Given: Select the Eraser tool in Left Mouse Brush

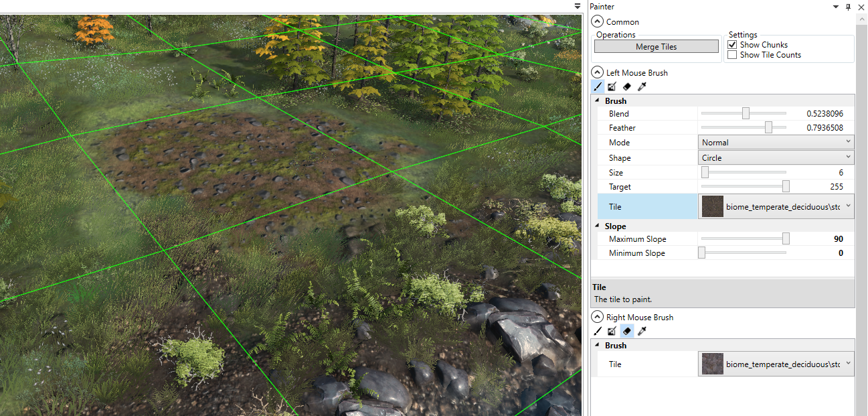Looking at the screenshot, I should (626, 86).
